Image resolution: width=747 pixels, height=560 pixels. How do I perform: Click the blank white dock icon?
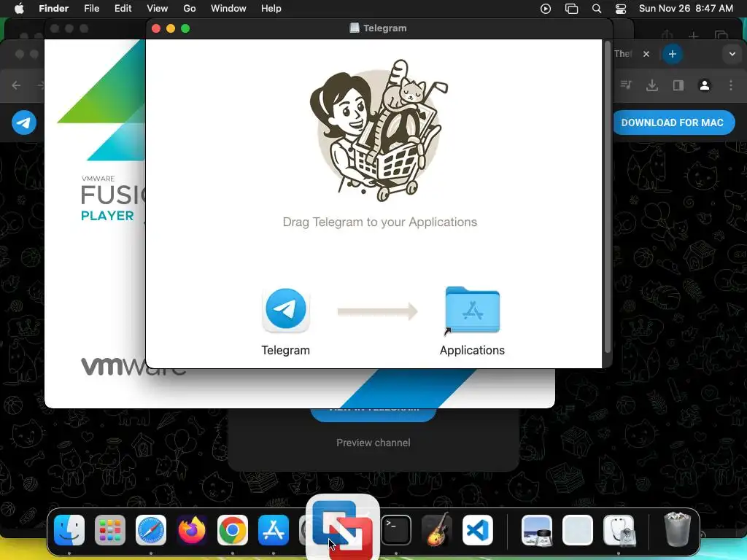click(x=578, y=530)
